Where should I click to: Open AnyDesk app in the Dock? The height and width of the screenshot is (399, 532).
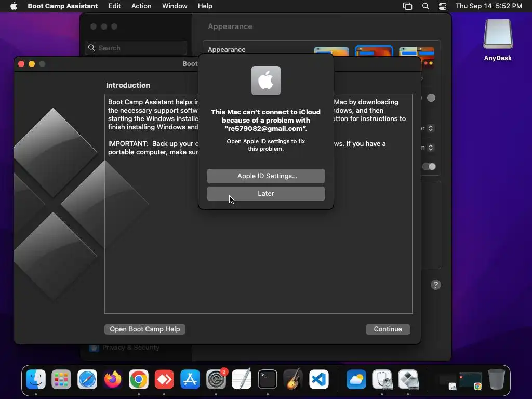click(164, 379)
